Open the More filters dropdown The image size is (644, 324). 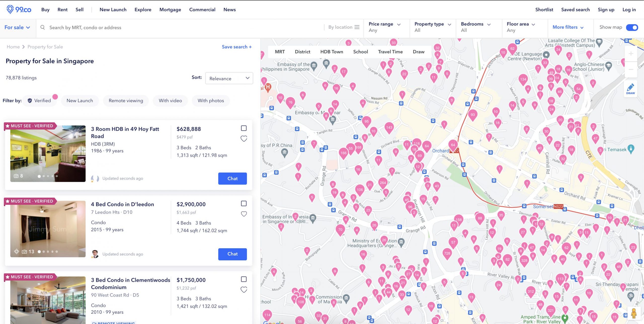click(568, 27)
